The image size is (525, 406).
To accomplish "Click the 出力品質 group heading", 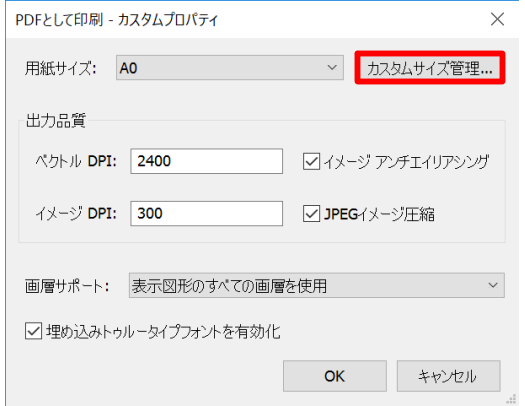I will pyautogui.click(x=56, y=120).
